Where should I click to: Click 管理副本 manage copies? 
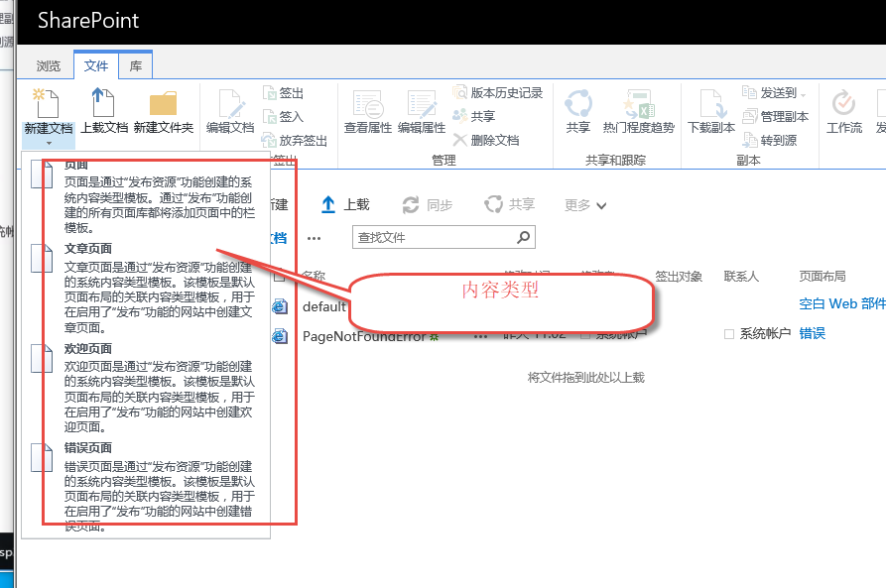(775, 116)
